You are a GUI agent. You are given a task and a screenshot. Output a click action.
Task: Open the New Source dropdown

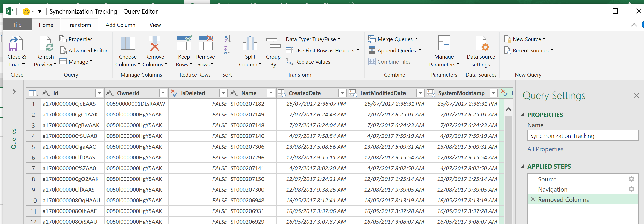click(x=525, y=39)
